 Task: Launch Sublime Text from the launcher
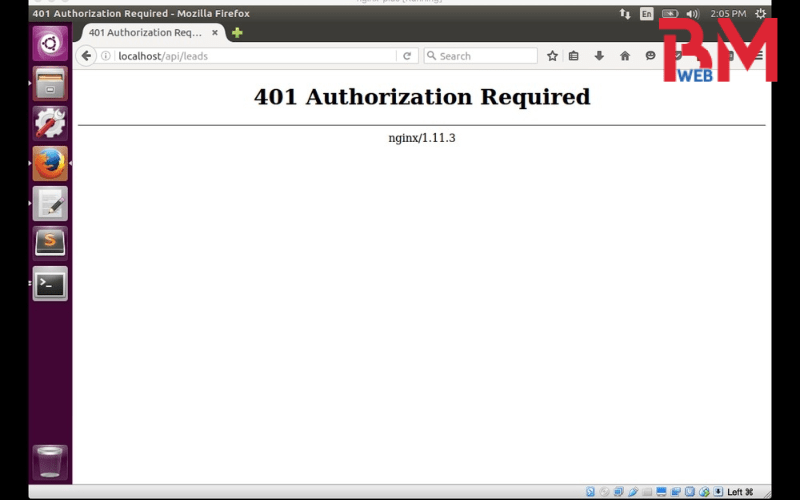50,243
